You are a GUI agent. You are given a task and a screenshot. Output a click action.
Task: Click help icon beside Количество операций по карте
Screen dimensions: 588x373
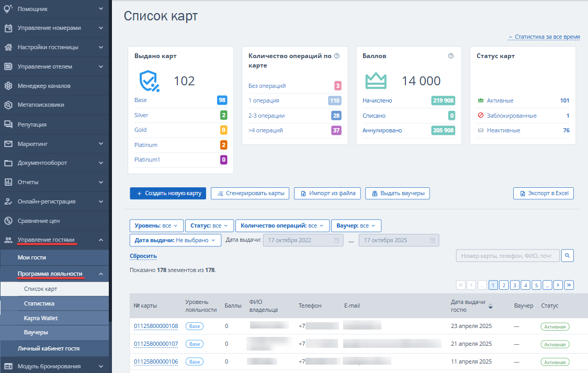[x=337, y=56]
